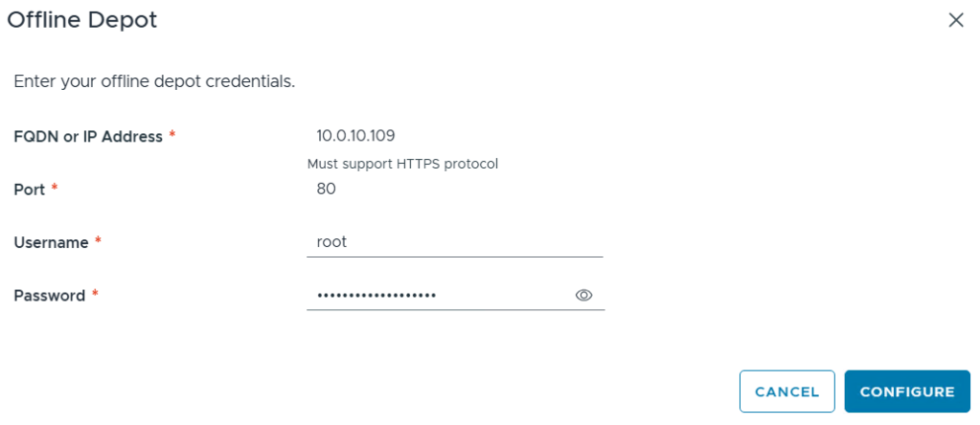
Task: Click the CANCEL button
Action: [786, 391]
